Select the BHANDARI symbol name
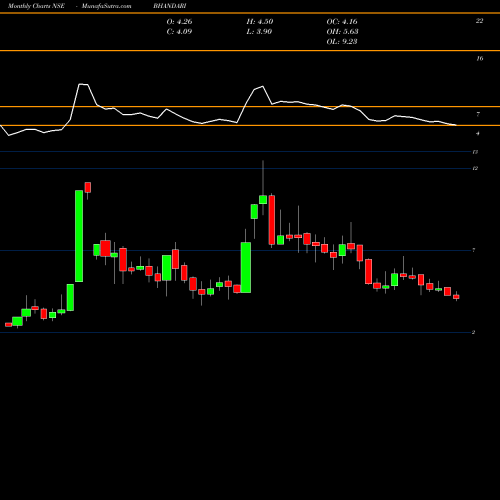Image resolution: width=500 pixels, height=500 pixels. [170, 6]
